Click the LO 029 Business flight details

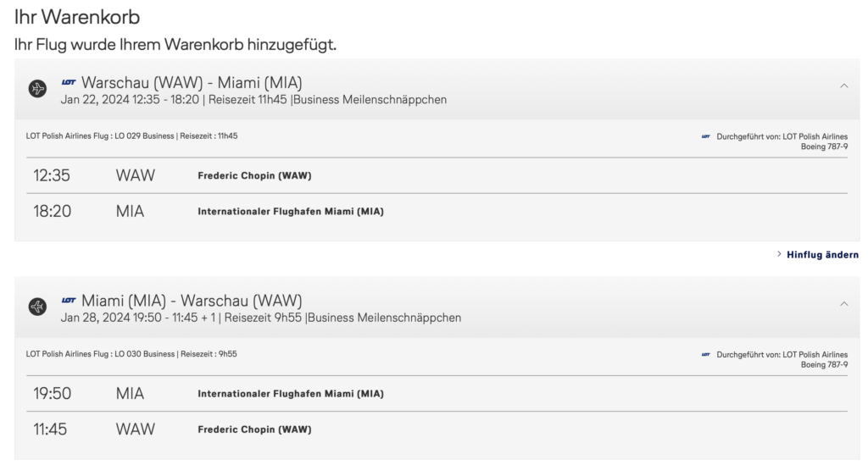(x=131, y=136)
